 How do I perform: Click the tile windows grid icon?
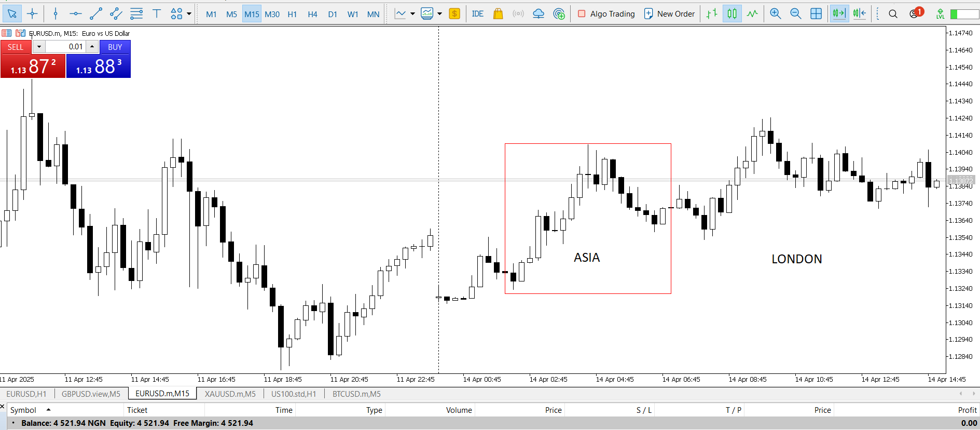816,14
